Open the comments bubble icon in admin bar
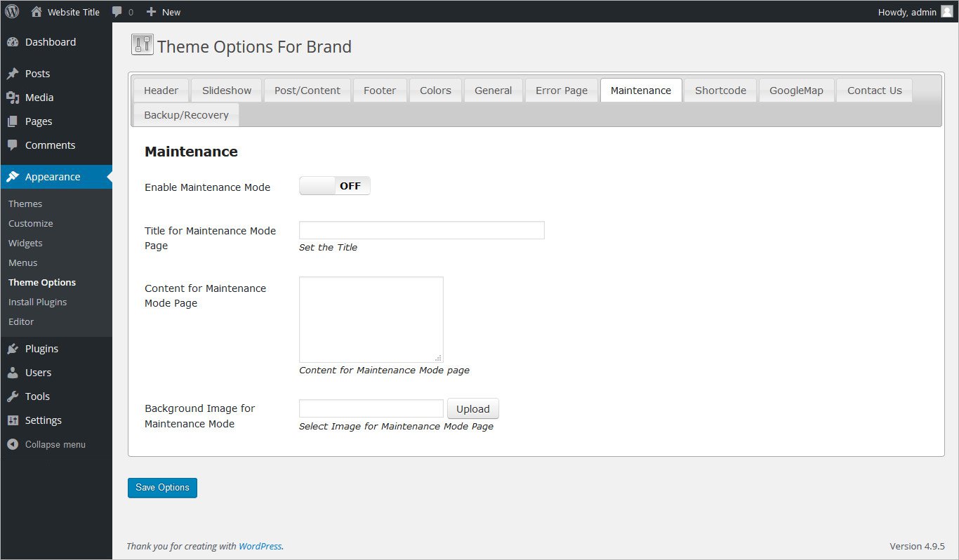Image resolution: width=959 pixels, height=560 pixels. tap(117, 12)
